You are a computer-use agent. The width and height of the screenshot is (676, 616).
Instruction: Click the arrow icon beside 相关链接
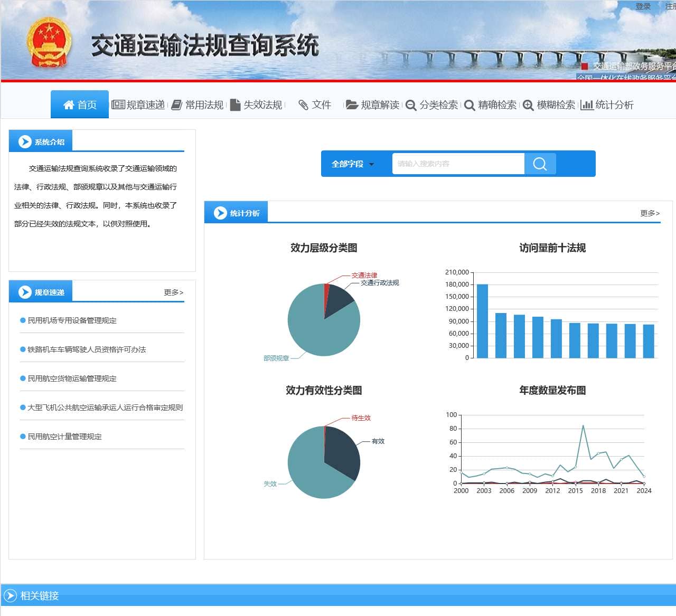10,595
